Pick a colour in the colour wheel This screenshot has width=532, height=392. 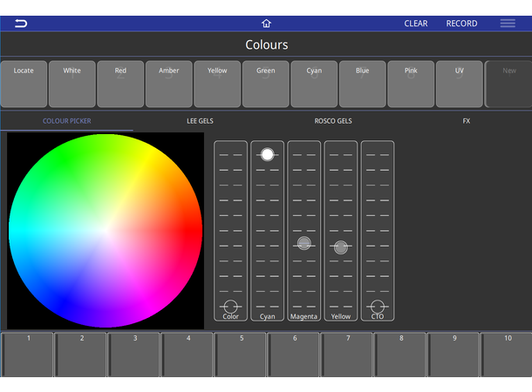105,231
